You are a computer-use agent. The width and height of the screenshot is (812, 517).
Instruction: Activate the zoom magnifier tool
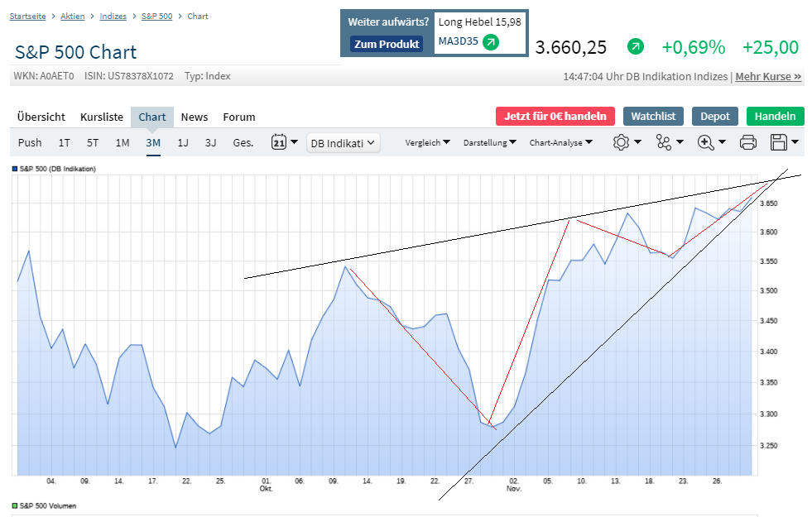point(706,141)
